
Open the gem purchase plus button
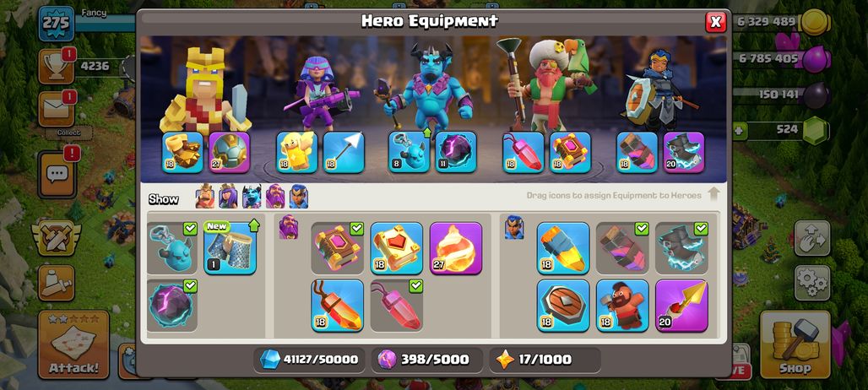pos(739,131)
